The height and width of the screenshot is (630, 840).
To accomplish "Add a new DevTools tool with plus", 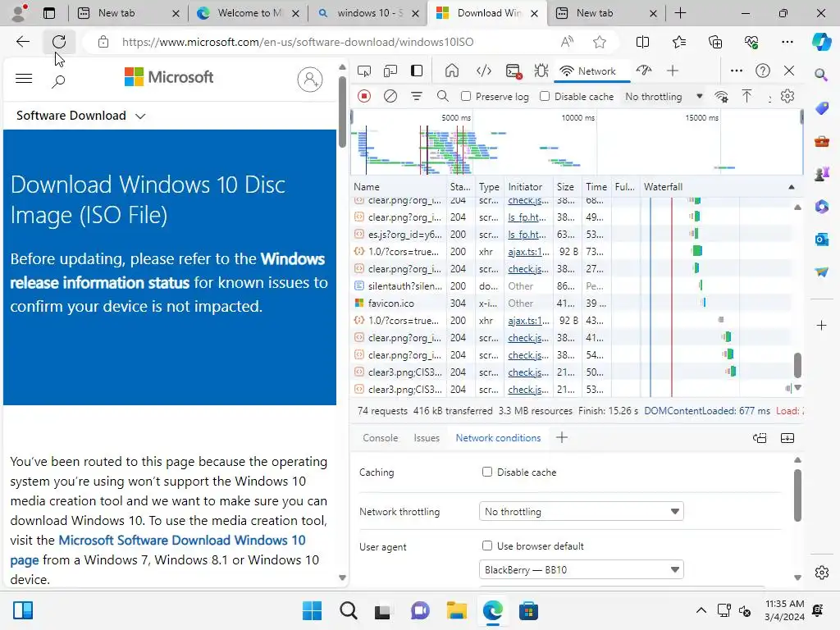I will [x=673, y=71].
